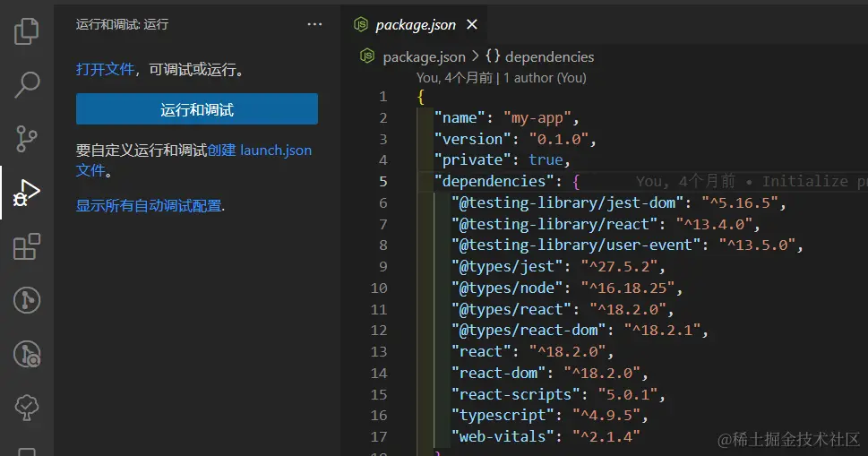Click line number 17 in the gutter
868x456 pixels.
coord(379,436)
